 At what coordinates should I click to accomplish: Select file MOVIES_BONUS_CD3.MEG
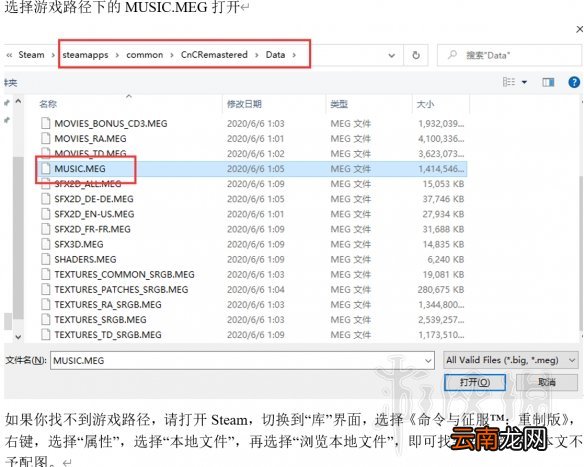pos(111,124)
